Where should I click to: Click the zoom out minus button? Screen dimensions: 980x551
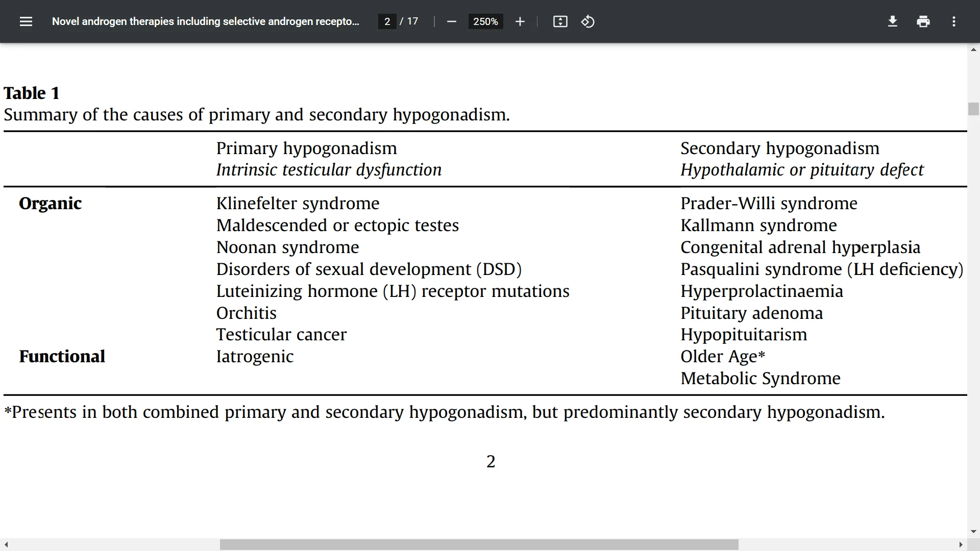click(451, 21)
